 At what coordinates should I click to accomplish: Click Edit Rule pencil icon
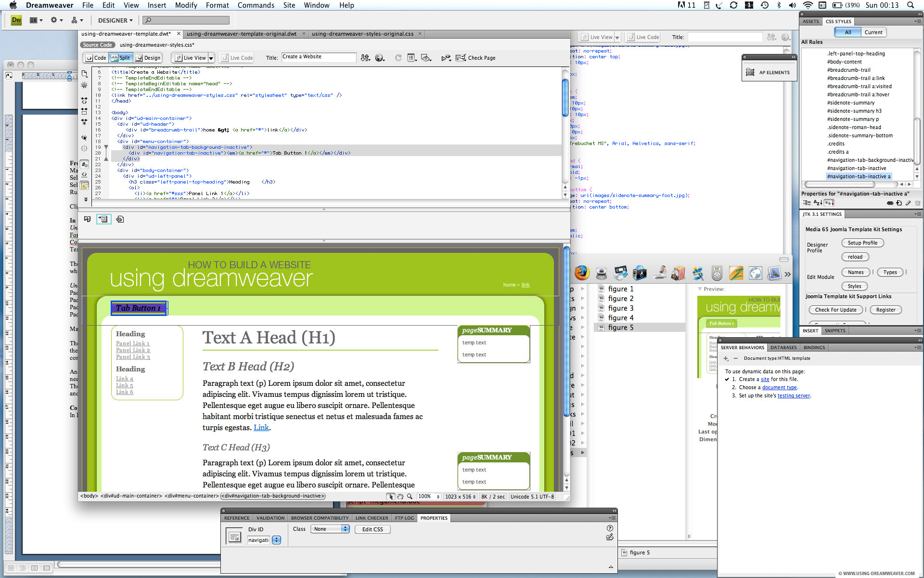[908, 203]
